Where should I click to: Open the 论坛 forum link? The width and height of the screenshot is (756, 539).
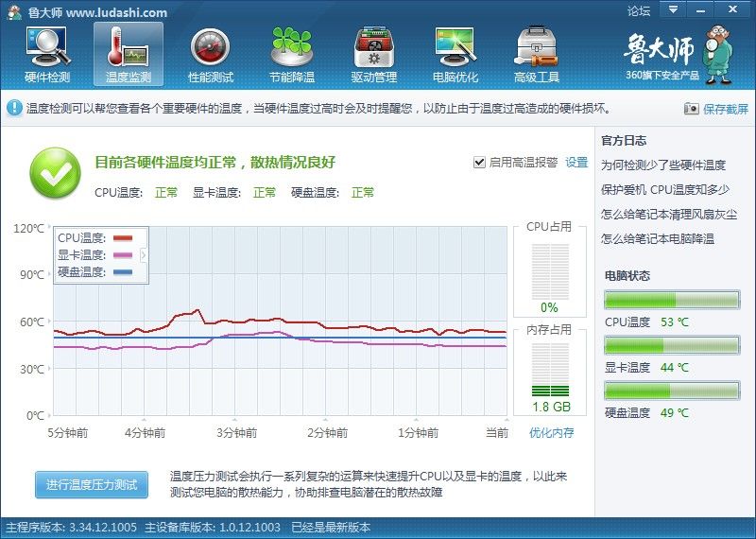(639, 10)
